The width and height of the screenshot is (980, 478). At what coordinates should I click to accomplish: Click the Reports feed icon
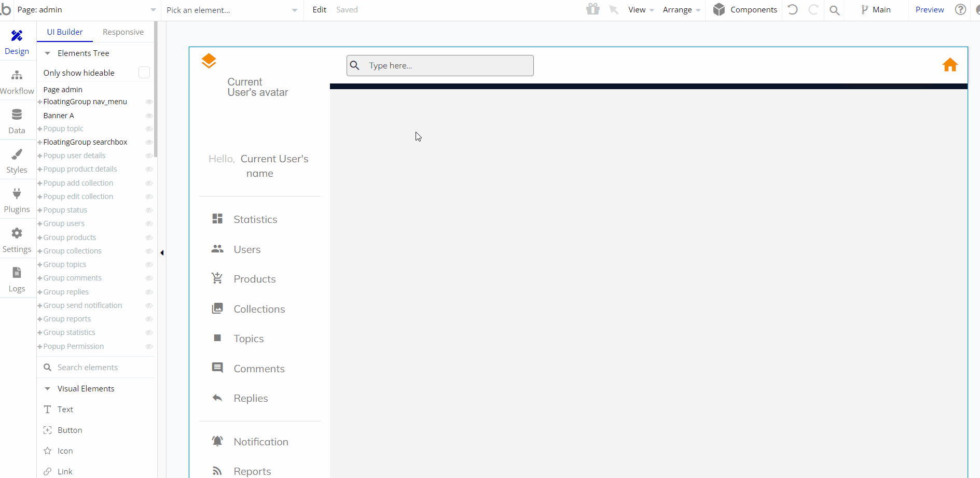click(217, 471)
